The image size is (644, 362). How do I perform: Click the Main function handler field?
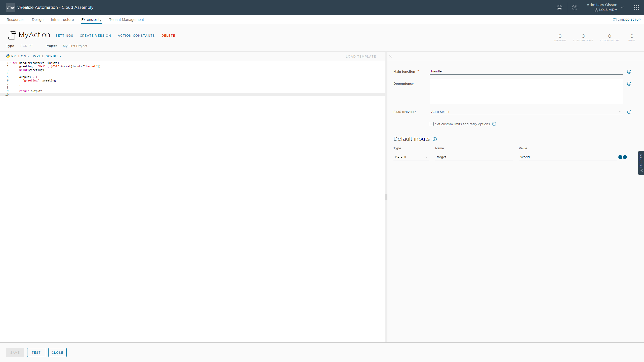[x=526, y=71]
